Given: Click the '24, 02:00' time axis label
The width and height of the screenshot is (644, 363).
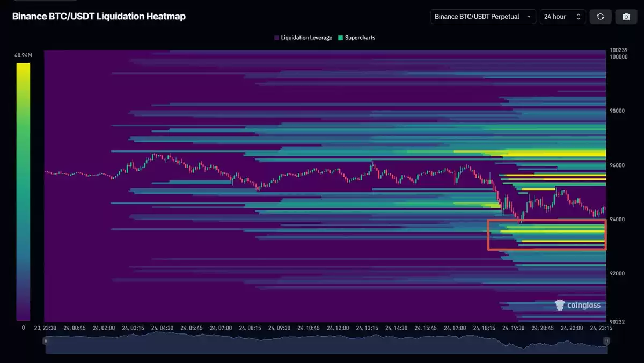Looking at the screenshot, I should pos(104,328).
